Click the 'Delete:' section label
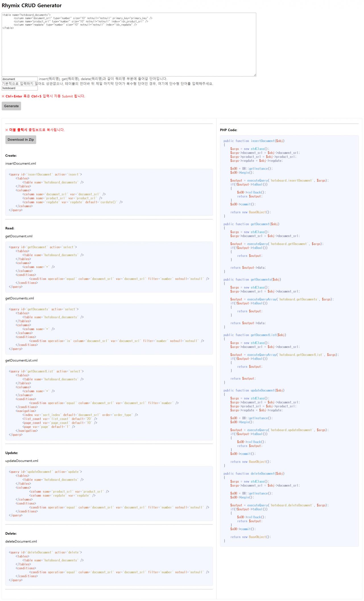This screenshot has width=364, height=601. (11, 533)
